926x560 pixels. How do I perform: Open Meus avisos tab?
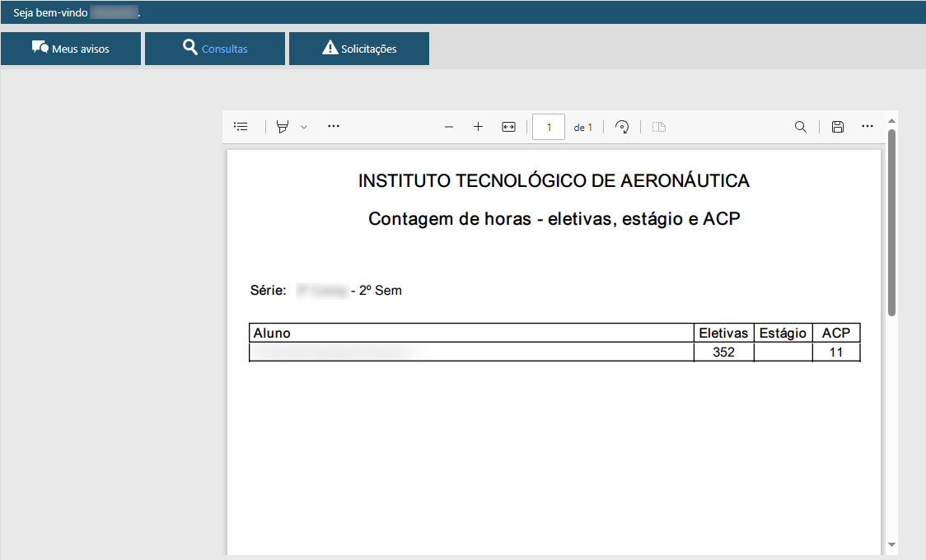point(71,49)
